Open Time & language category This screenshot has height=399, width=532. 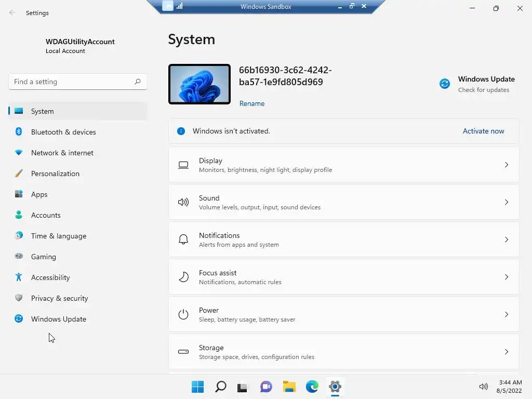(78, 235)
